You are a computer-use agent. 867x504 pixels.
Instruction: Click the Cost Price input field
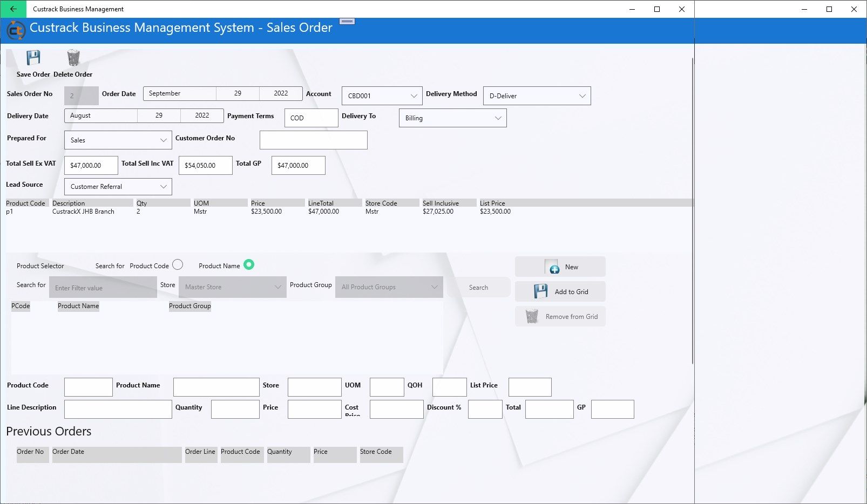[397, 409]
